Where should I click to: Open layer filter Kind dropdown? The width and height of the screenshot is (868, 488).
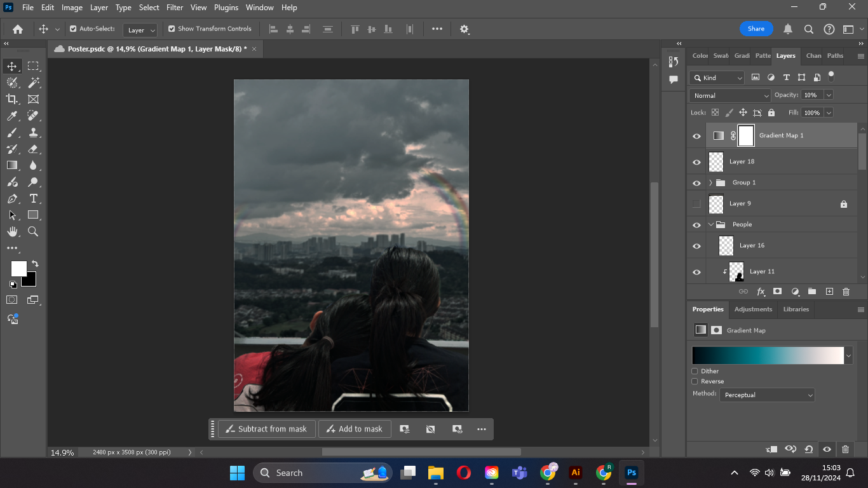click(x=717, y=78)
